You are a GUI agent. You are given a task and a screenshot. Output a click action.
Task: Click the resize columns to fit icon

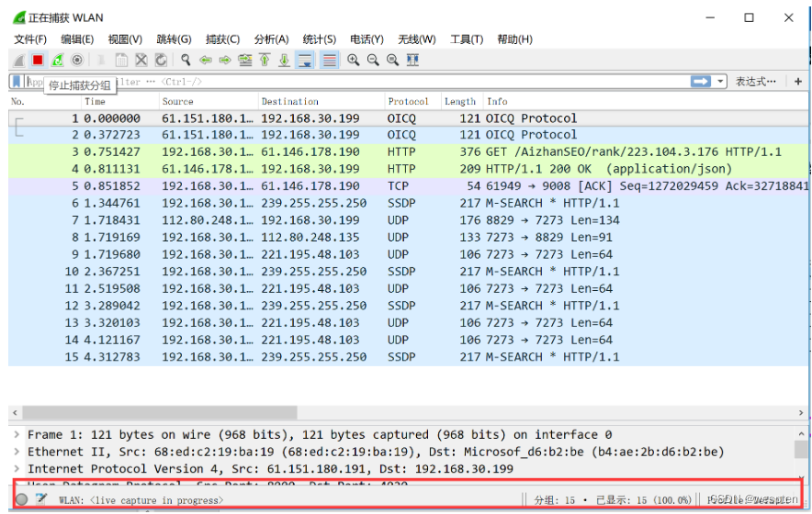coord(412,60)
